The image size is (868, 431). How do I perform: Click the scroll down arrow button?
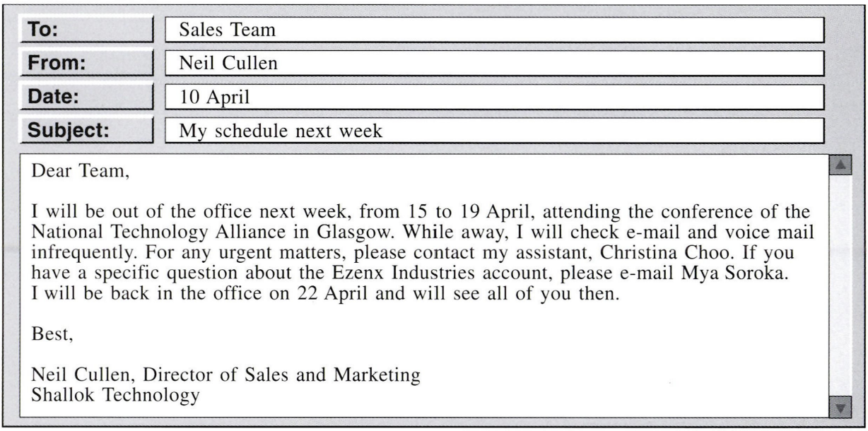(840, 407)
